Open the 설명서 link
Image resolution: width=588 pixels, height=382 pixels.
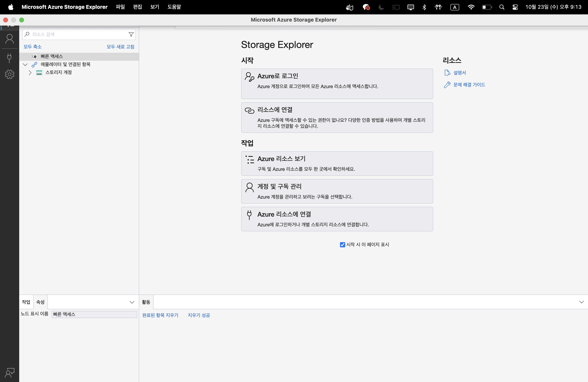pos(460,73)
